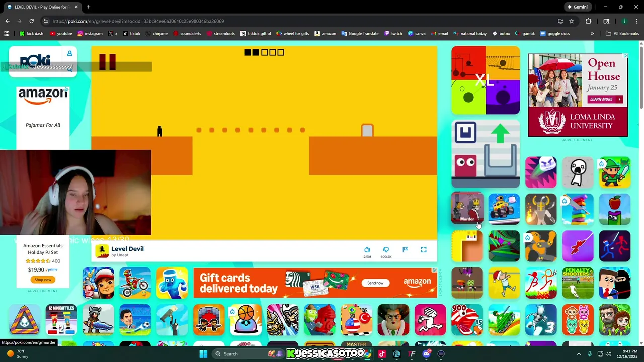This screenshot has width=644, height=362.
Task: Expand the bookmarks overflow chevron
Action: pyautogui.click(x=592, y=34)
